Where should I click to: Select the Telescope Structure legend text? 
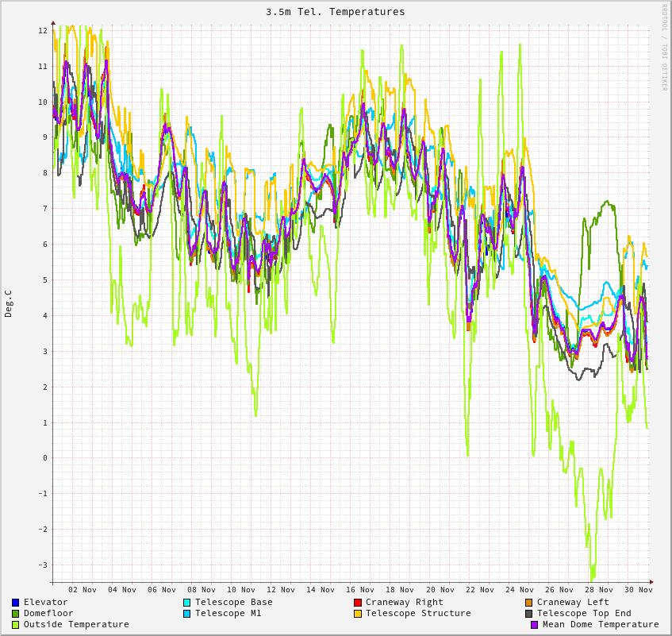click(418, 614)
